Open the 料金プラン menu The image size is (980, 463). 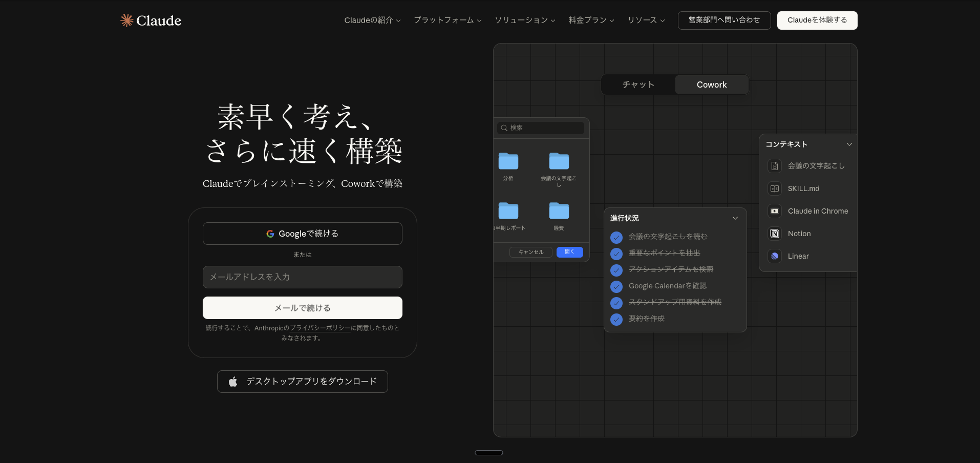pos(591,20)
